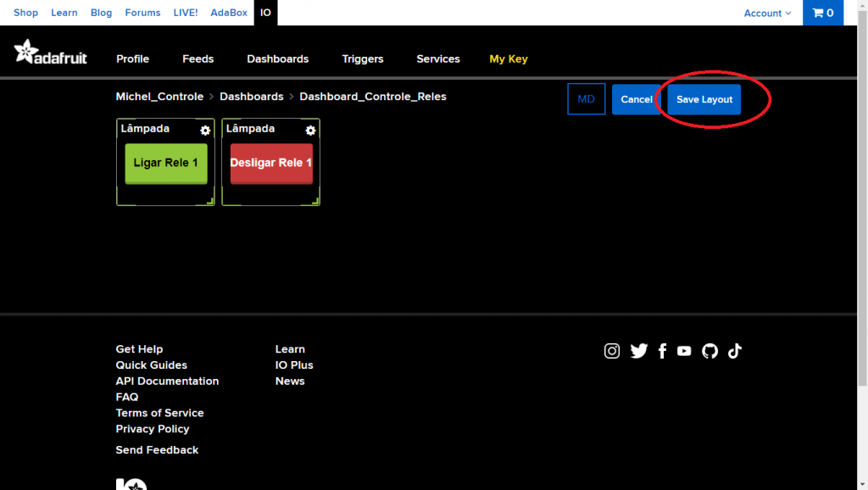
Task: Go to Profile page
Action: click(x=133, y=58)
